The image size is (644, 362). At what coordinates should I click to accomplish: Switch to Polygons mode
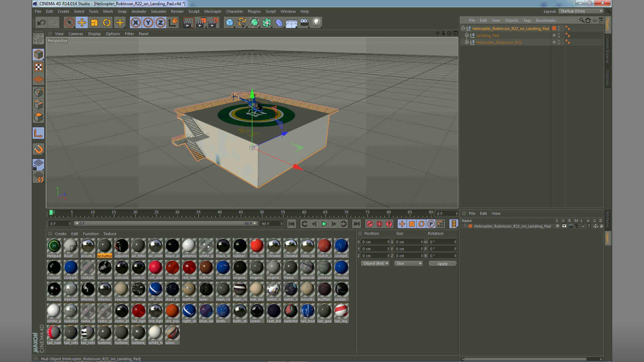click(38, 117)
